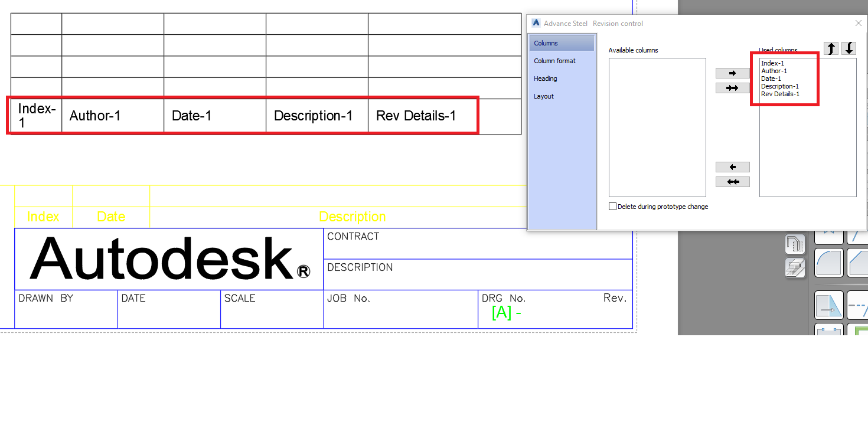Click the dashed line tool icon
This screenshot has width=868, height=435.
point(860,306)
